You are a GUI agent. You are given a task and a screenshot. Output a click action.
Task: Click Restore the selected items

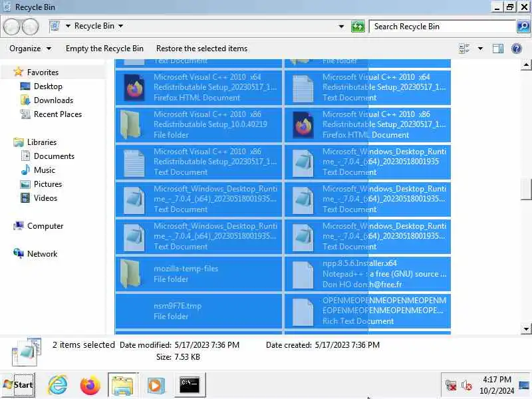(x=202, y=49)
